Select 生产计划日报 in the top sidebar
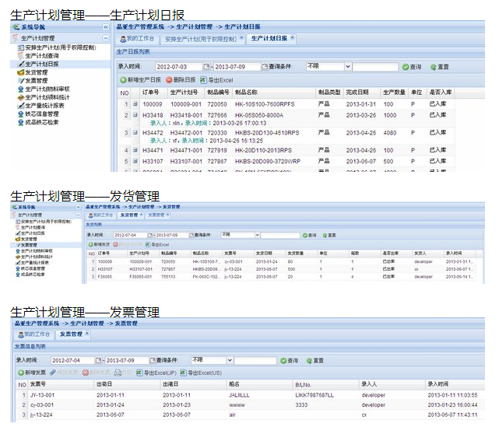This screenshot has height=448, width=499. click(38, 65)
